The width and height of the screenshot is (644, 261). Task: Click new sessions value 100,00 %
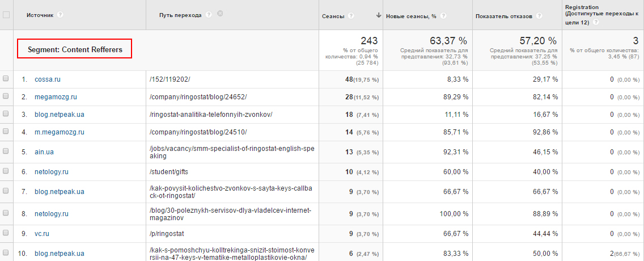[454, 214]
